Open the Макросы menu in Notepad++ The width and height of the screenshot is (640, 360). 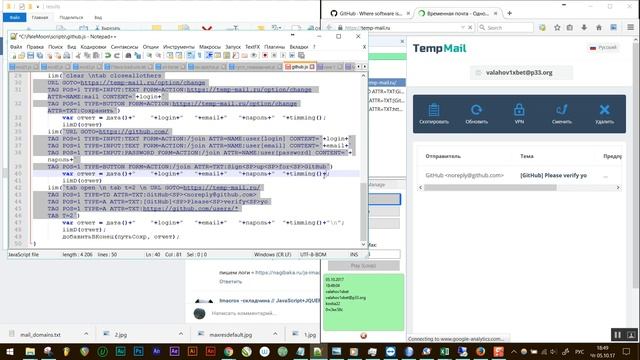pos(210,47)
